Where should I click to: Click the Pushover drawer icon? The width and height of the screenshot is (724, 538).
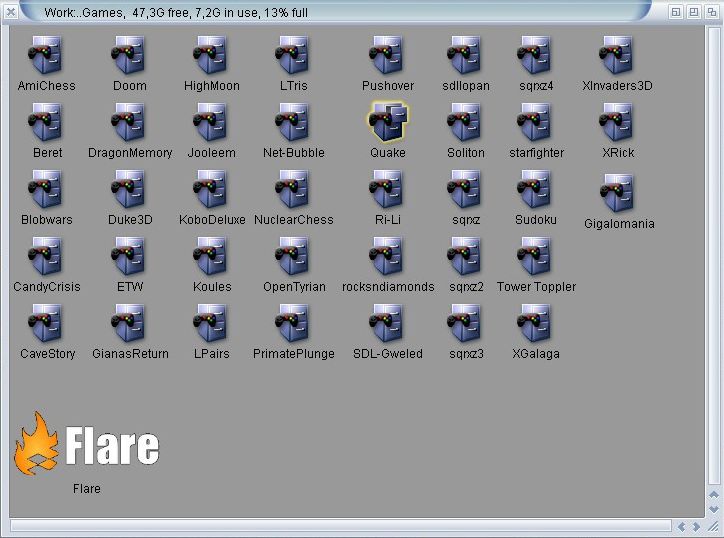tap(386, 55)
